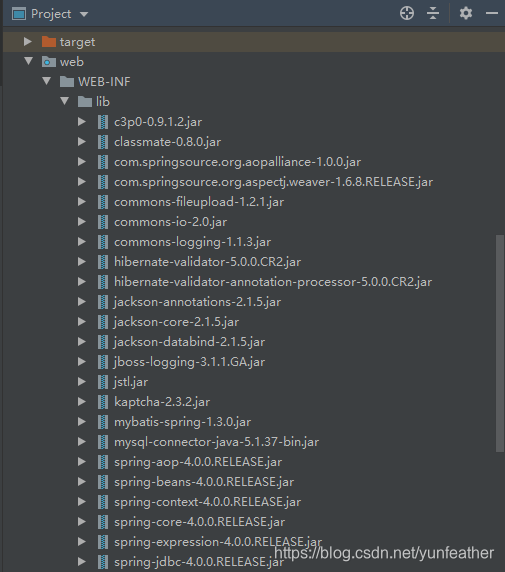Expand the aspectj.weaver jar node

[82, 182]
